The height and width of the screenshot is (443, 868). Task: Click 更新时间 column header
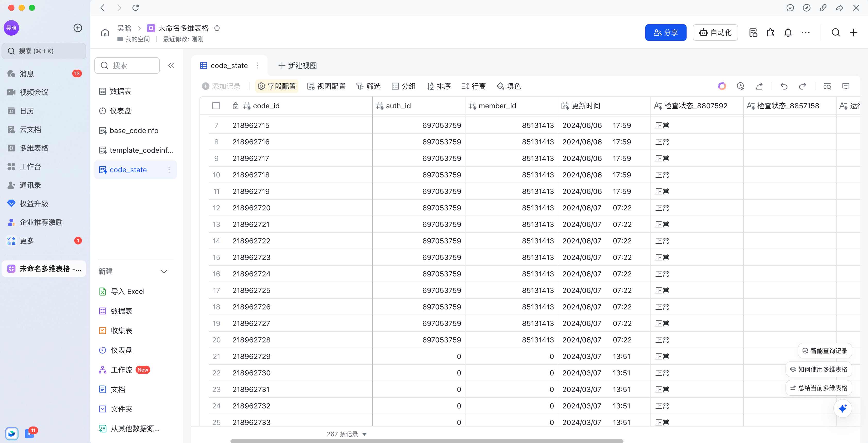[604, 105]
